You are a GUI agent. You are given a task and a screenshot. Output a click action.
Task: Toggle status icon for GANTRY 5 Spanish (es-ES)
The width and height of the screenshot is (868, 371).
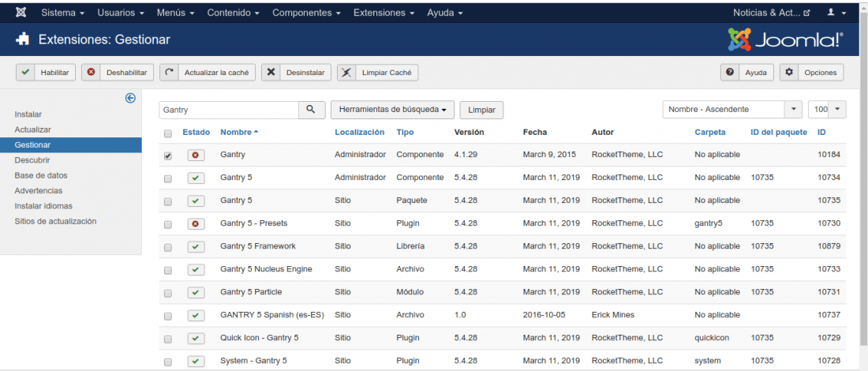pos(196,316)
